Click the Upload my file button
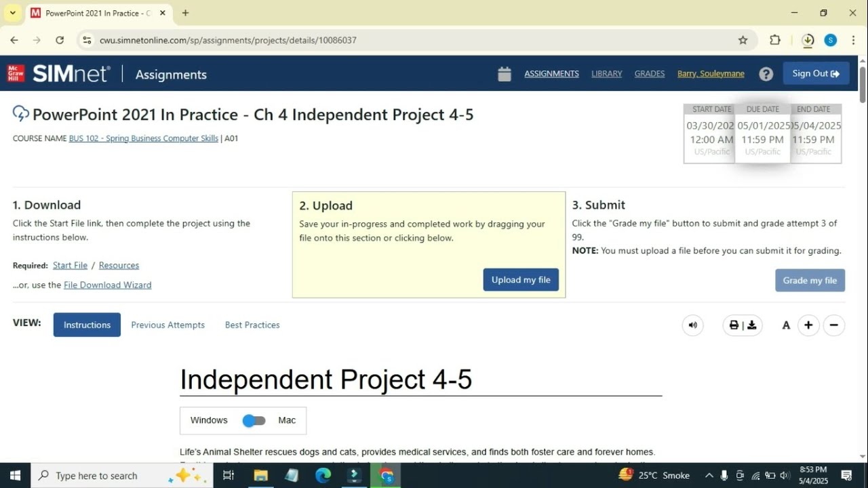The height and width of the screenshot is (488, 868). (x=521, y=280)
